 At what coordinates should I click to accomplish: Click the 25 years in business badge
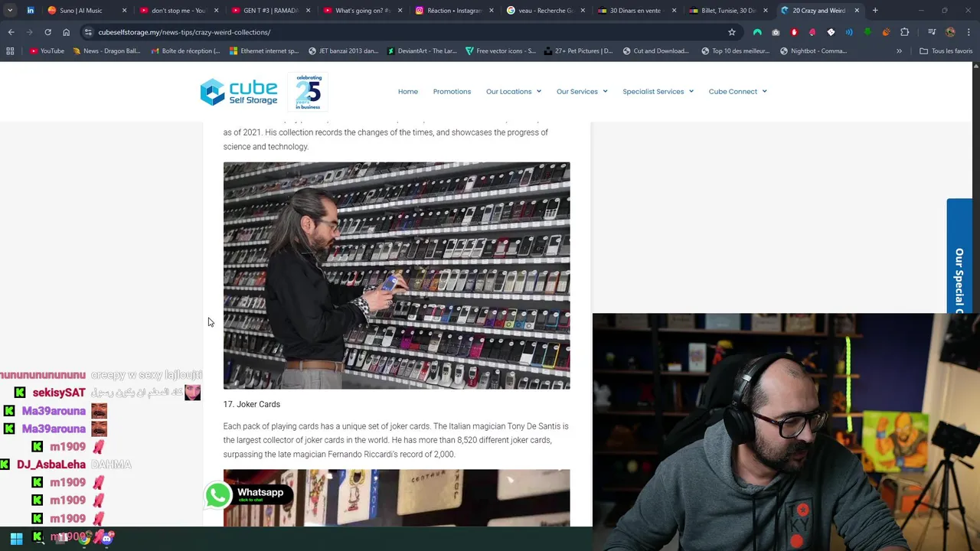[309, 92]
